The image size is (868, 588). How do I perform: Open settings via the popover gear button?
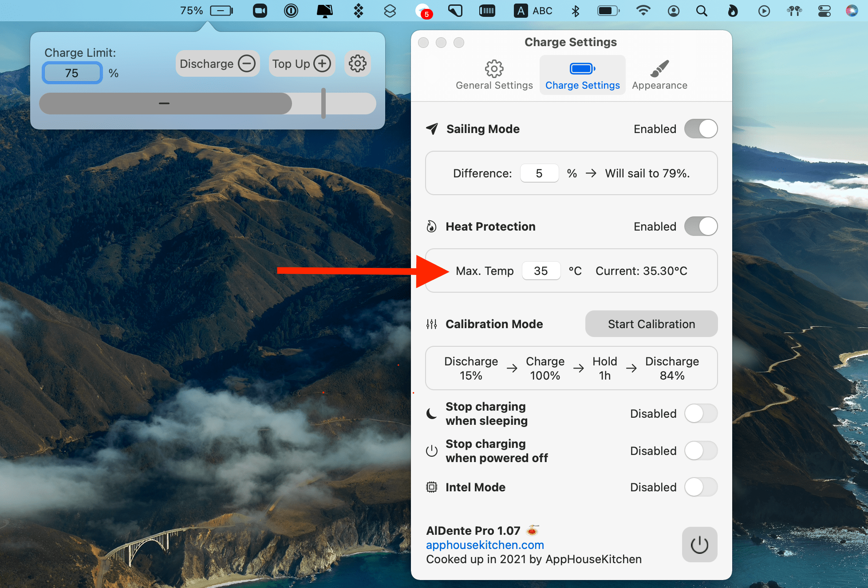click(358, 63)
